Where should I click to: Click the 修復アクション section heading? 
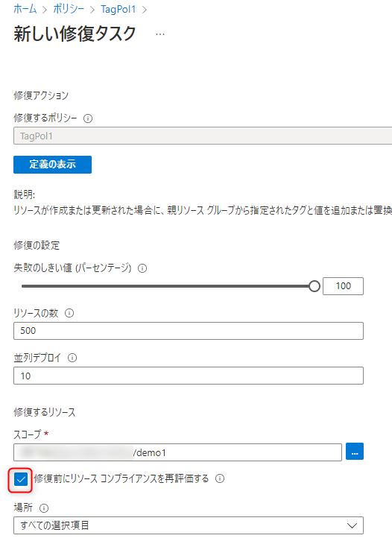41,95
